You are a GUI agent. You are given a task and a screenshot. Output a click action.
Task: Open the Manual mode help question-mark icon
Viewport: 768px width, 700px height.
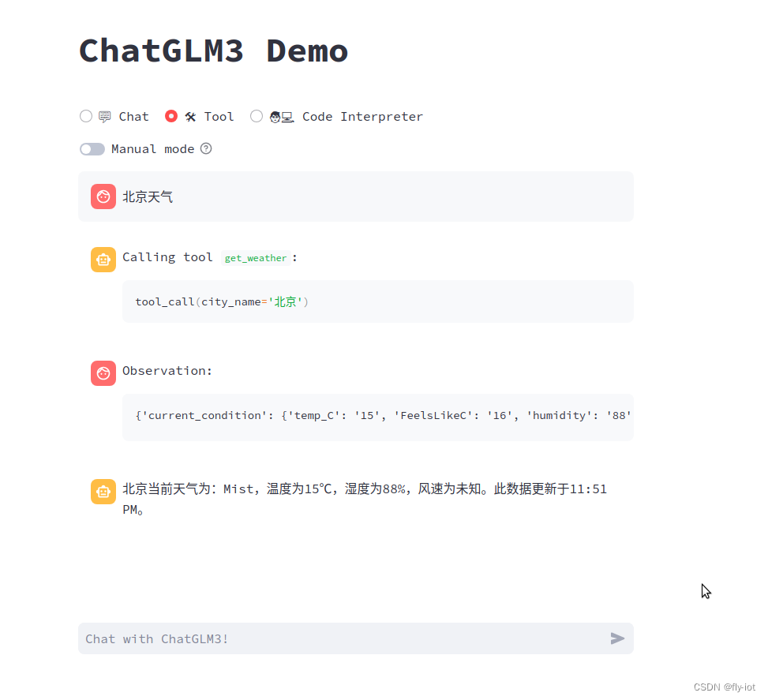(206, 148)
